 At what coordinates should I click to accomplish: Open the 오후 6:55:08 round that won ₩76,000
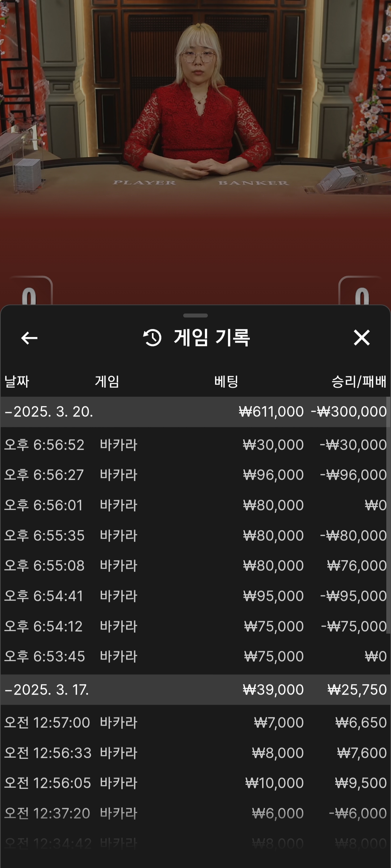click(x=195, y=566)
